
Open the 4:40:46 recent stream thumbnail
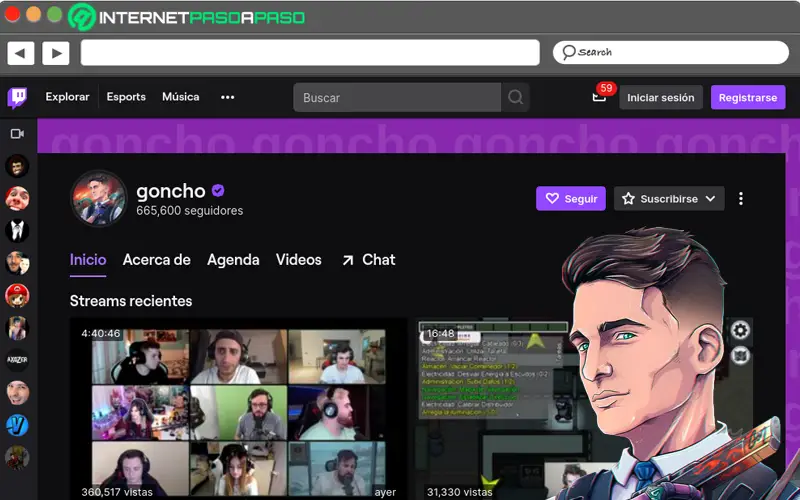click(x=238, y=409)
